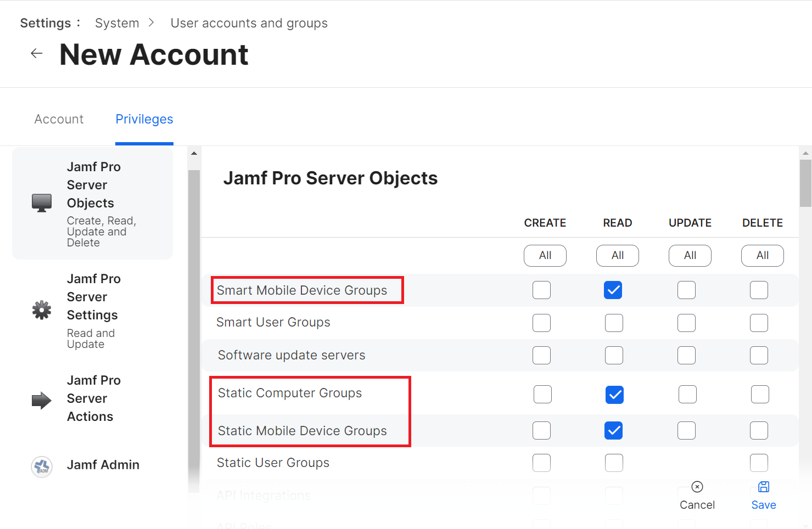Viewport: 812px width, 529px height.
Task: Click the Jamf Pro Server Actions arrow icon
Action: click(x=42, y=401)
